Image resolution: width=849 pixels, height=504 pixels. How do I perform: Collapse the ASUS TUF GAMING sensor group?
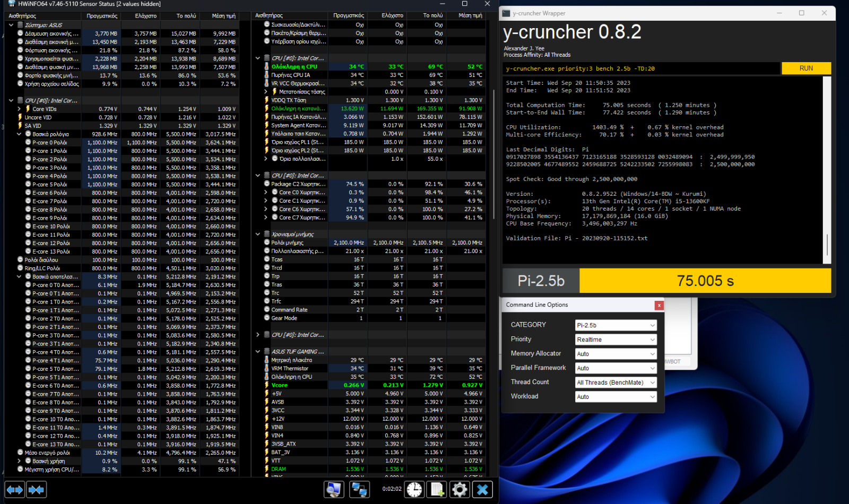(x=258, y=351)
